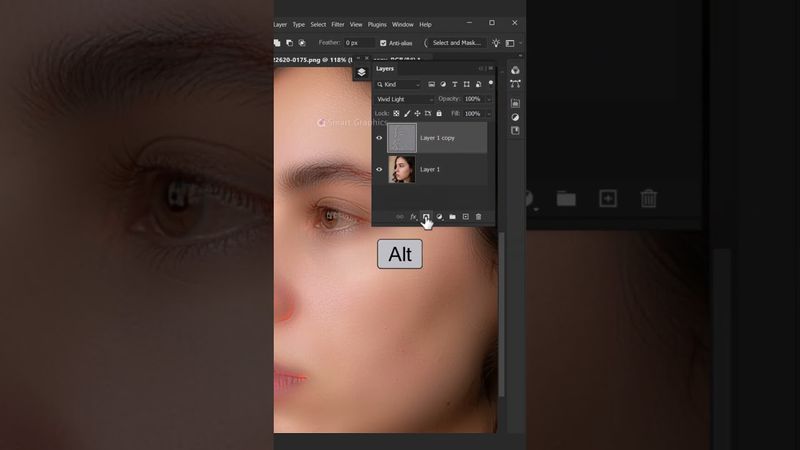The image size is (800, 450).
Task: Click the new group folder icon
Action: (x=452, y=216)
